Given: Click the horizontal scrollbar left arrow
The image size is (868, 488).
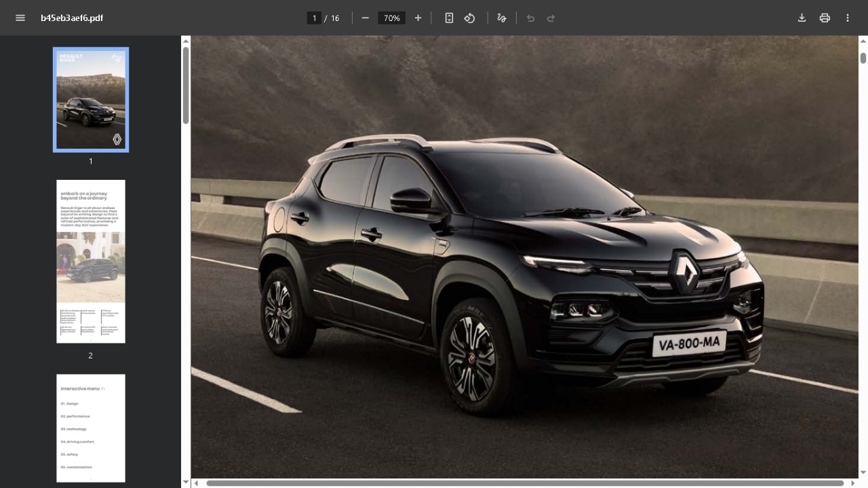Looking at the screenshot, I should pos(196,483).
